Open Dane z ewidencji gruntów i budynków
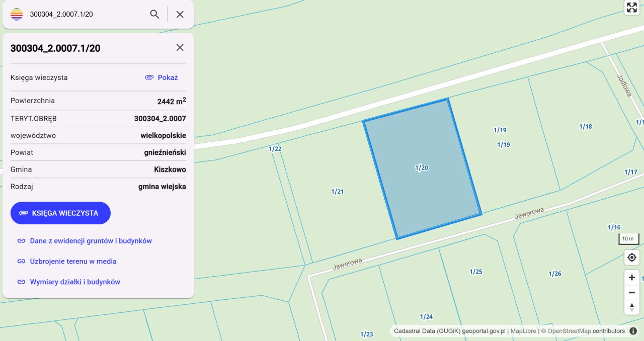Image resolution: width=644 pixels, height=341 pixels. pos(91,240)
